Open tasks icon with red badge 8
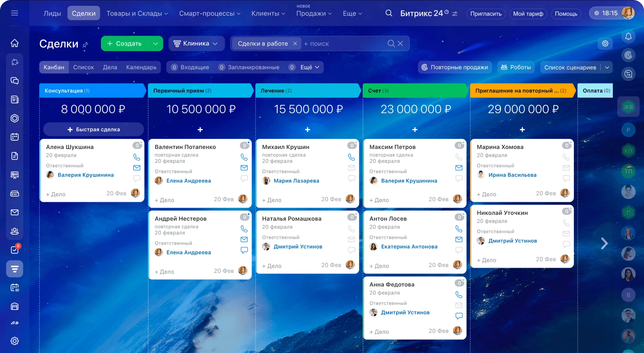This screenshot has height=353, width=644. 14,250
